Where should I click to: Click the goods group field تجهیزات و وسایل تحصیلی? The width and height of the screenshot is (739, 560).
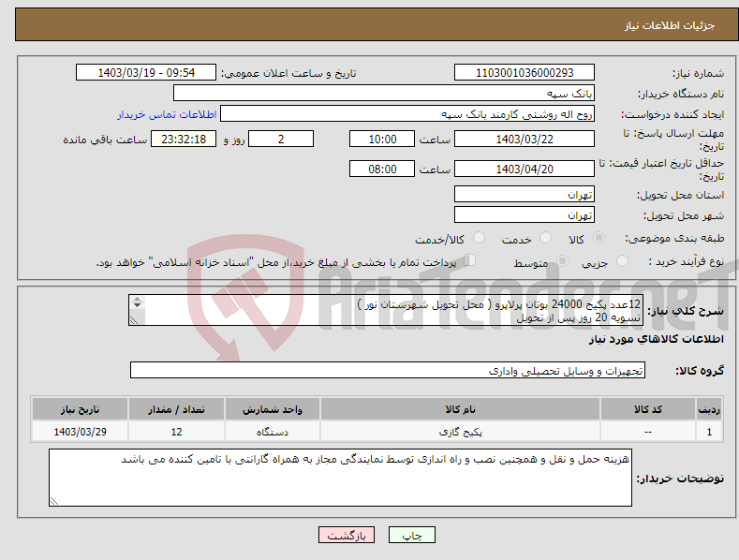pos(388,371)
